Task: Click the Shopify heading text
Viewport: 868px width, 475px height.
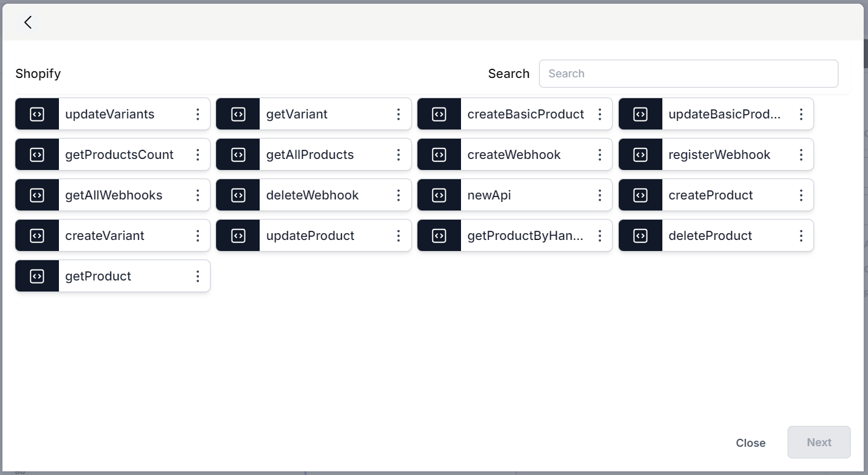Action: pyautogui.click(x=38, y=74)
